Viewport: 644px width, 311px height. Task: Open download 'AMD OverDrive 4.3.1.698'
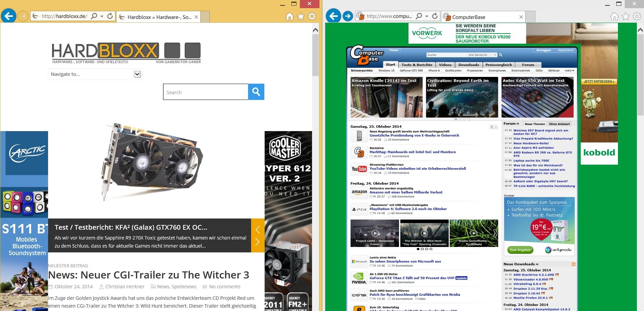click(534, 275)
